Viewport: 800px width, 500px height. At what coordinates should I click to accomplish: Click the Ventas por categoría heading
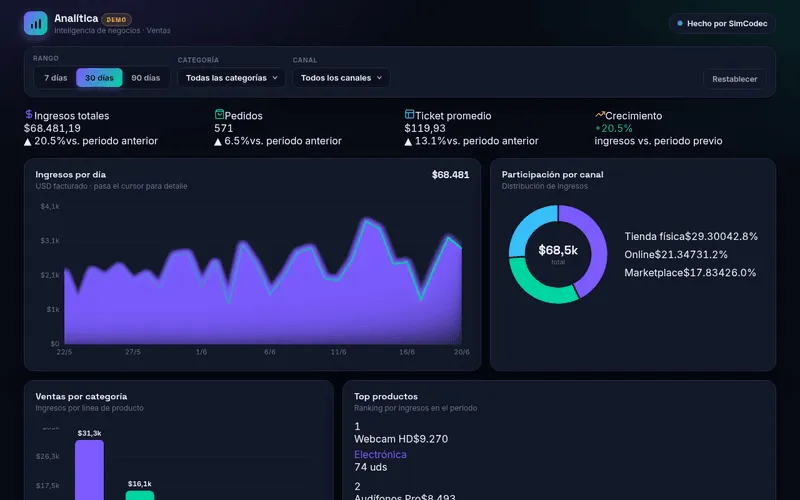click(81, 396)
